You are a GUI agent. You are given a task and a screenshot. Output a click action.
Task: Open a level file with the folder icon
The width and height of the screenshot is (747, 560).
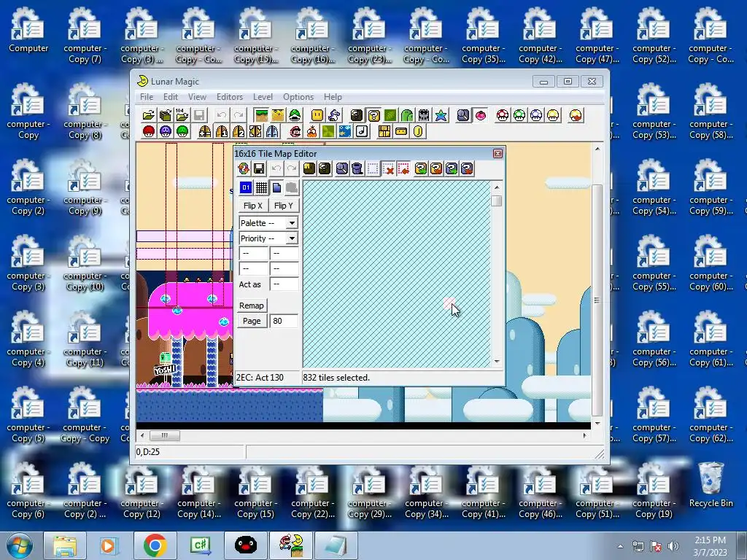click(x=149, y=115)
